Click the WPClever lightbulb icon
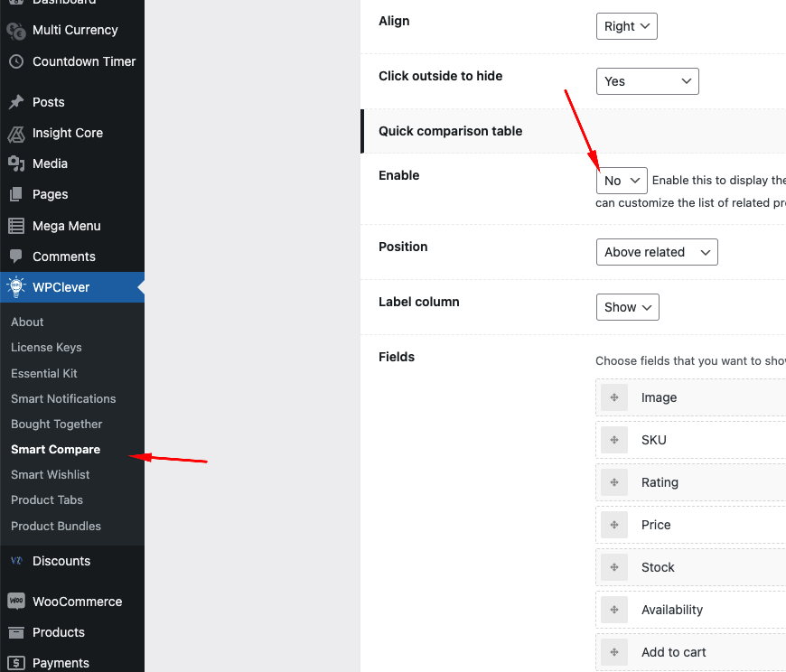Image resolution: width=786 pixels, height=672 pixels. click(16, 287)
